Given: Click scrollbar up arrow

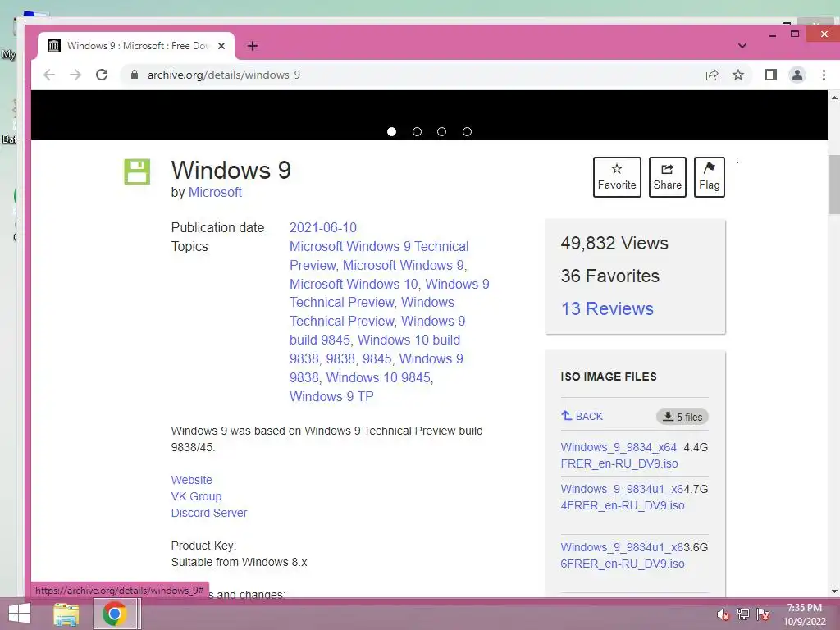Looking at the screenshot, I should [834, 98].
